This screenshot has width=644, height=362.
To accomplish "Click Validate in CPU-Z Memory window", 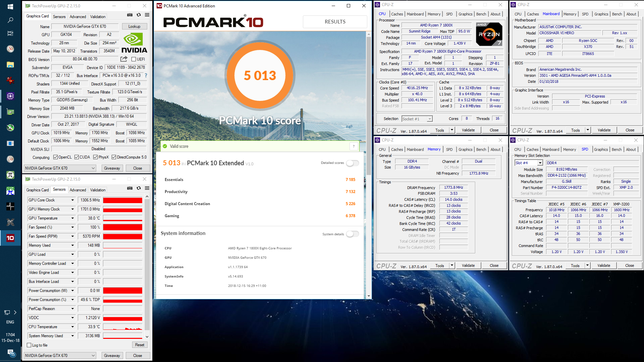I will pyautogui.click(x=468, y=265).
